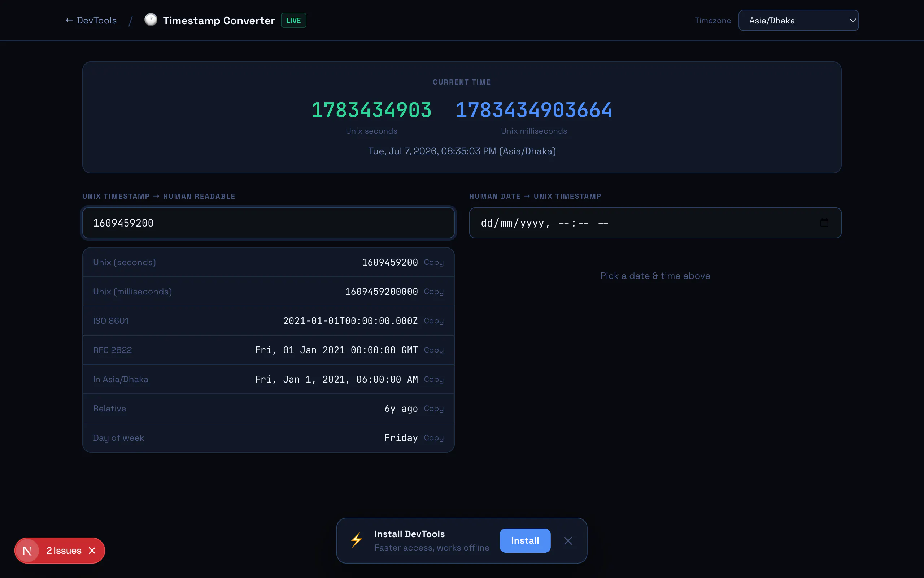
Task: Click the ISO value 2021-01-01T00:00:00.000Z
Action: pyautogui.click(x=350, y=321)
